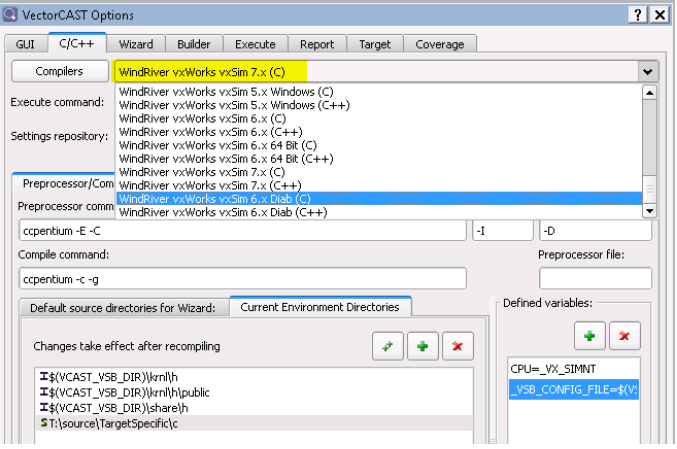The height and width of the screenshot is (449, 677).
Task: Click the include flag field -I
Action: 503,231
